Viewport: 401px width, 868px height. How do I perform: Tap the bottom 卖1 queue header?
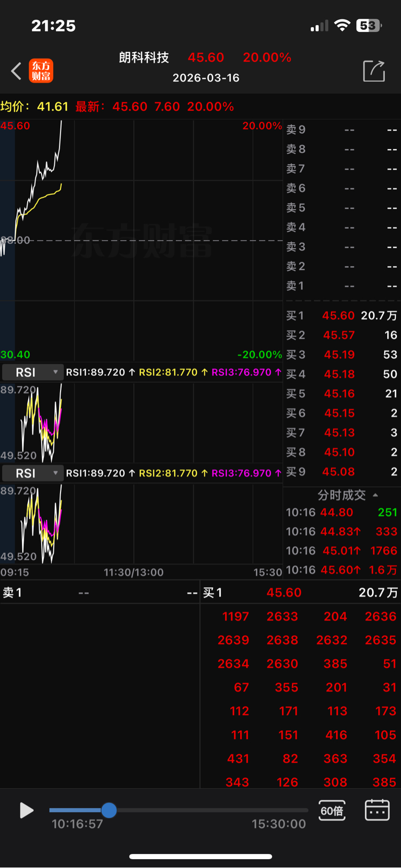point(100,592)
